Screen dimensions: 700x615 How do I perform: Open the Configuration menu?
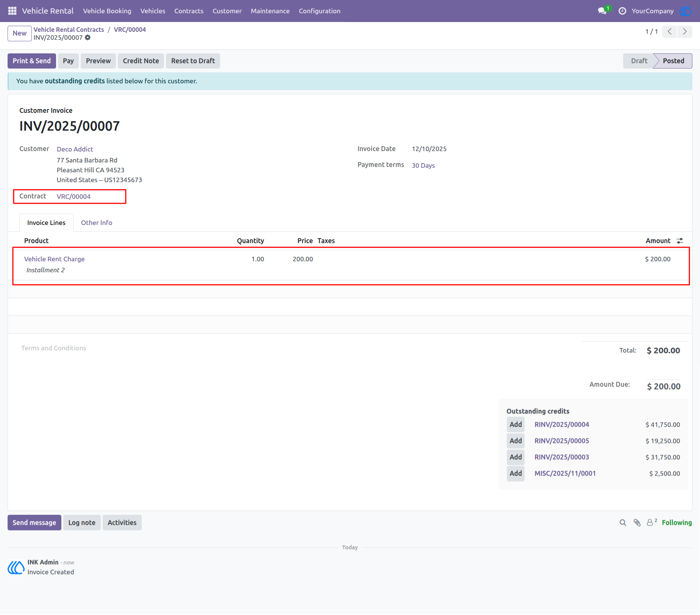(x=320, y=11)
